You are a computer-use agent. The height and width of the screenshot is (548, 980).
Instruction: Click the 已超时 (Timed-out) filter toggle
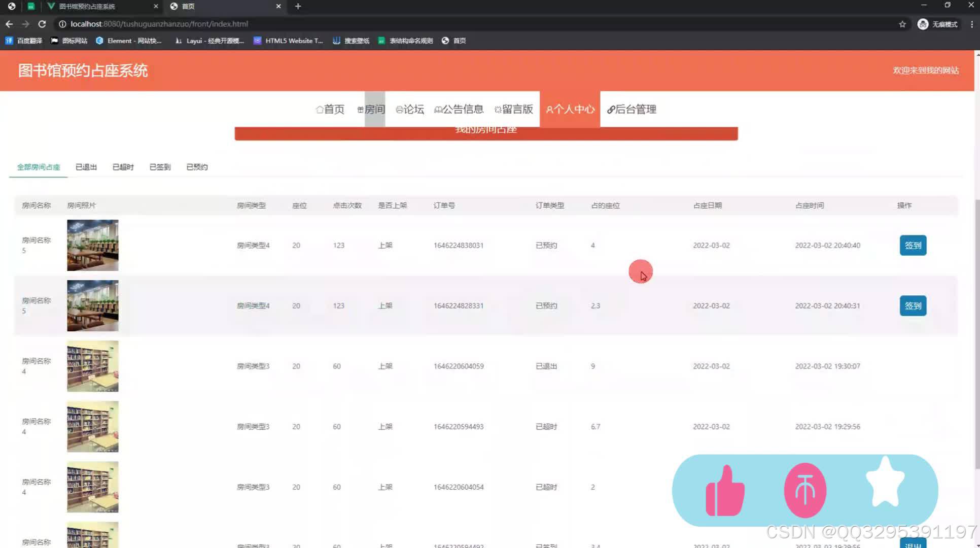[x=123, y=167]
